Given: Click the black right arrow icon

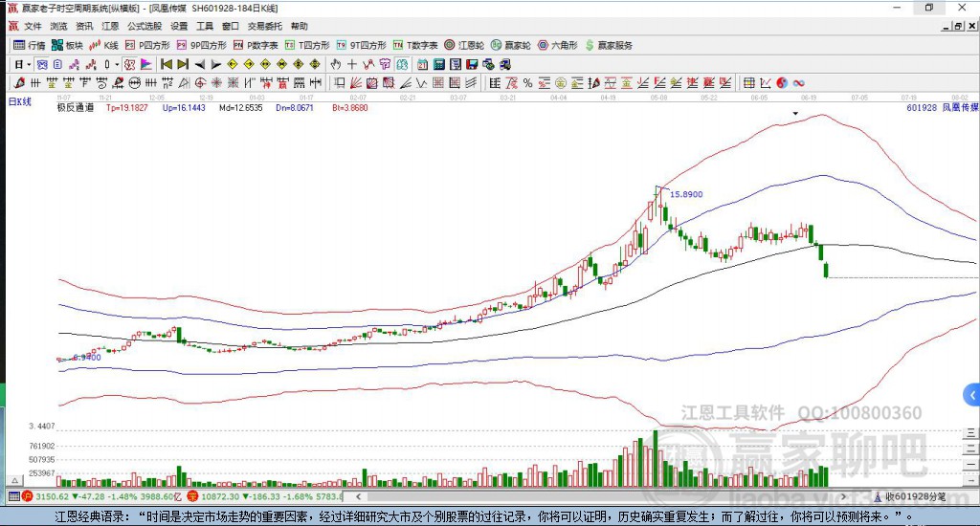Looking at the screenshot, I should click(215, 64).
